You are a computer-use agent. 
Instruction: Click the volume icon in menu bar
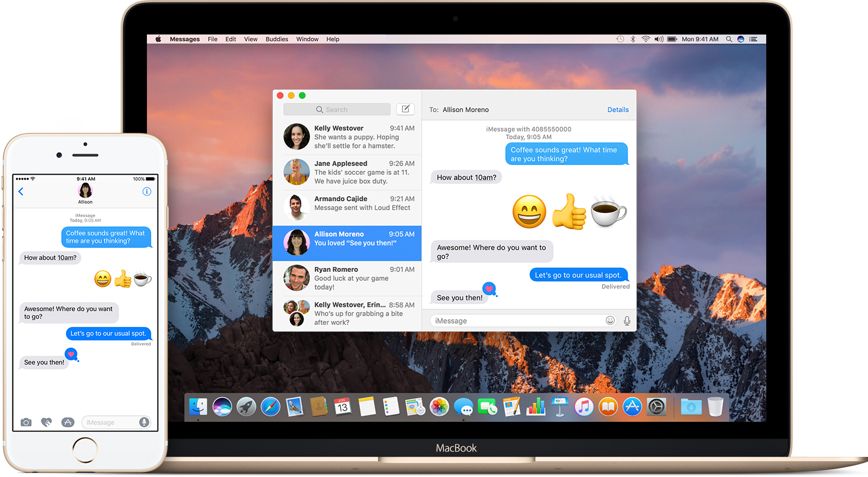tap(659, 39)
